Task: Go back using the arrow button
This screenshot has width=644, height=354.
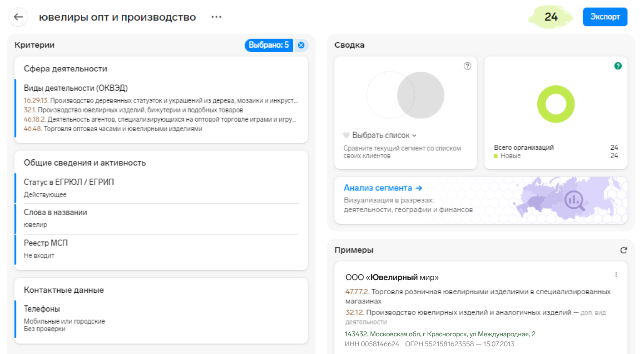Action: click(x=18, y=17)
